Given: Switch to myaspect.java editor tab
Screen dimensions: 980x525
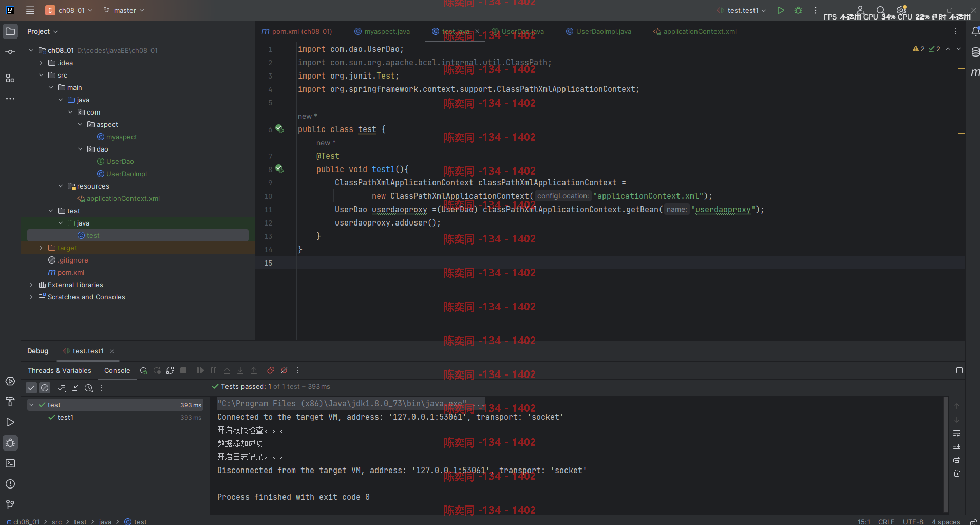Looking at the screenshot, I should pyautogui.click(x=382, y=31).
